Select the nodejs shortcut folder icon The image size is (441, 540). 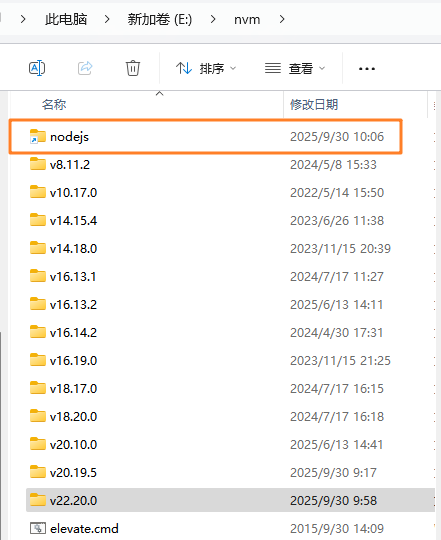(x=38, y=136)
